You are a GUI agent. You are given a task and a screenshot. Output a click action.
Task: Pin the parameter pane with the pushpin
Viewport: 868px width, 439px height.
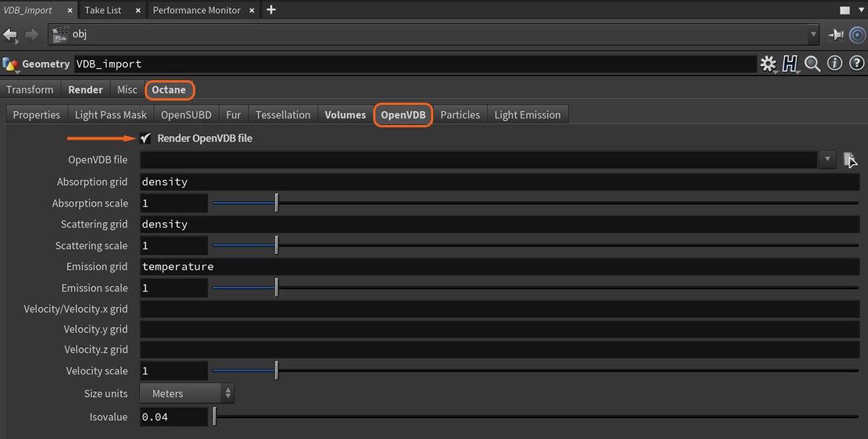(x=836, y=34)
